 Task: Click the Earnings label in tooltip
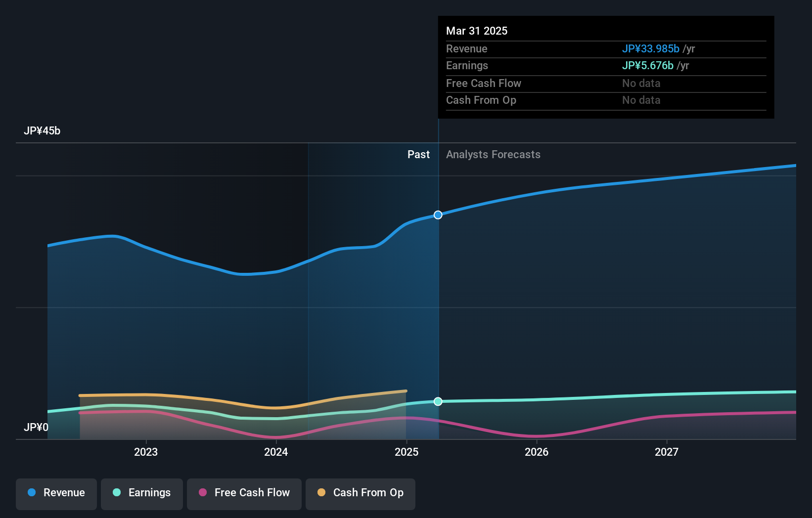(467, 66)
